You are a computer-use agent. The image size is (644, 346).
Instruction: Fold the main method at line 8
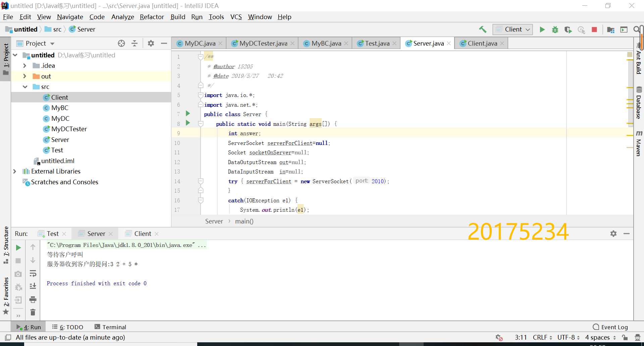(x=201, y=123)
